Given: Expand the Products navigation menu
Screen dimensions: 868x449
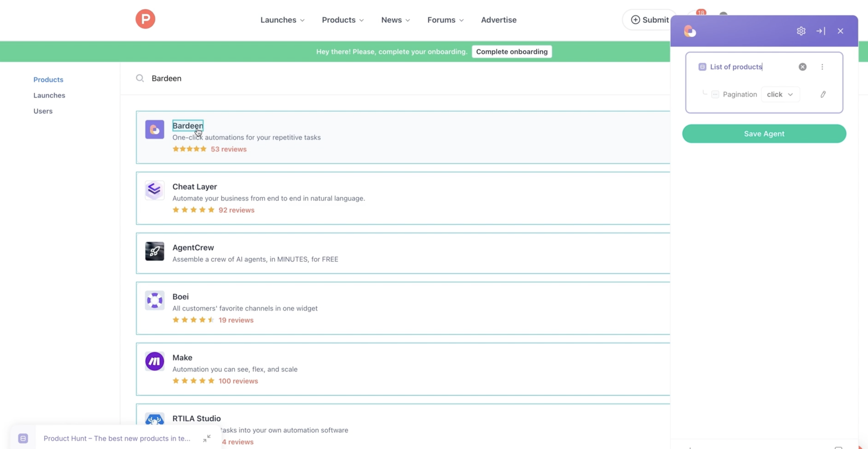Looking at the screenshot, I should click(343, 20).
